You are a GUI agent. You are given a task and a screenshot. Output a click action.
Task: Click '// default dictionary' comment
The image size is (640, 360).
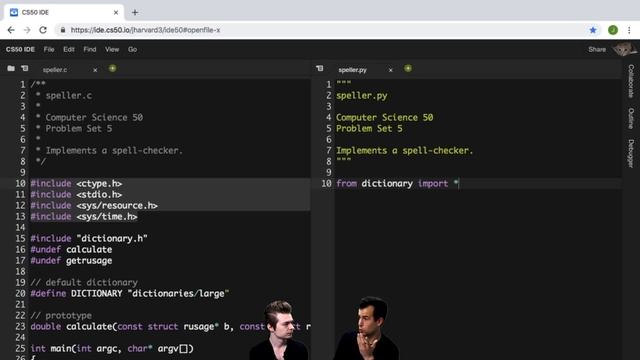click(x=84, y=282)
